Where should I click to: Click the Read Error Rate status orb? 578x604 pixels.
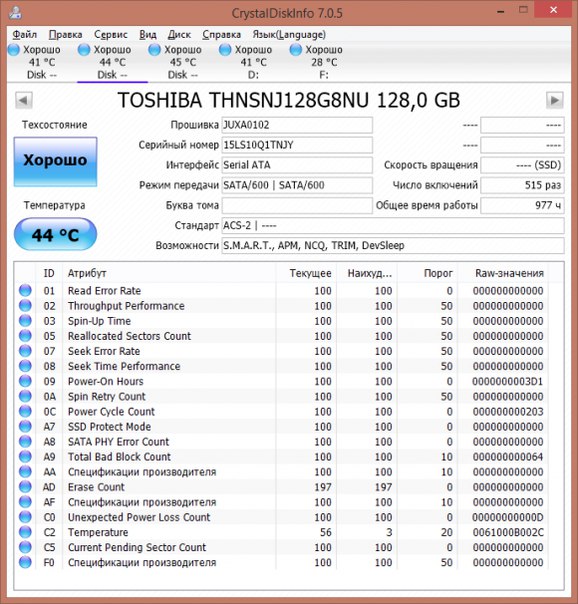click(x=25, y=290)
